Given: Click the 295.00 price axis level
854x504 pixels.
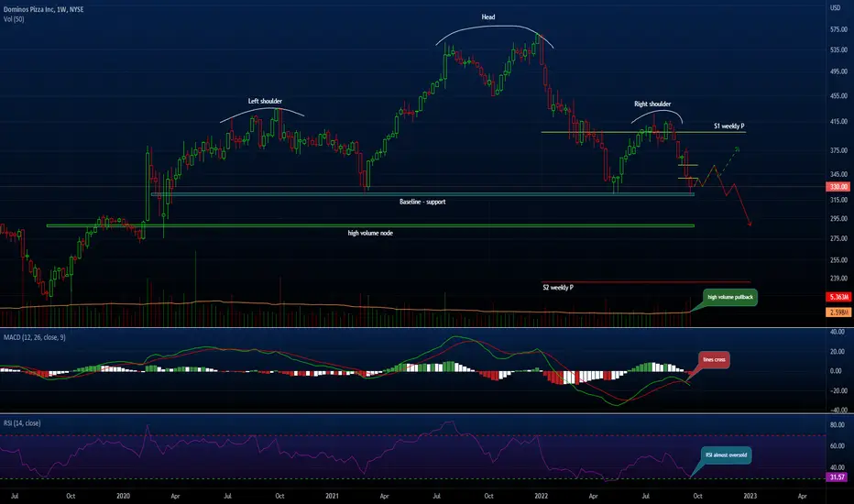Looking at the screenshot, I should (838, 218).
